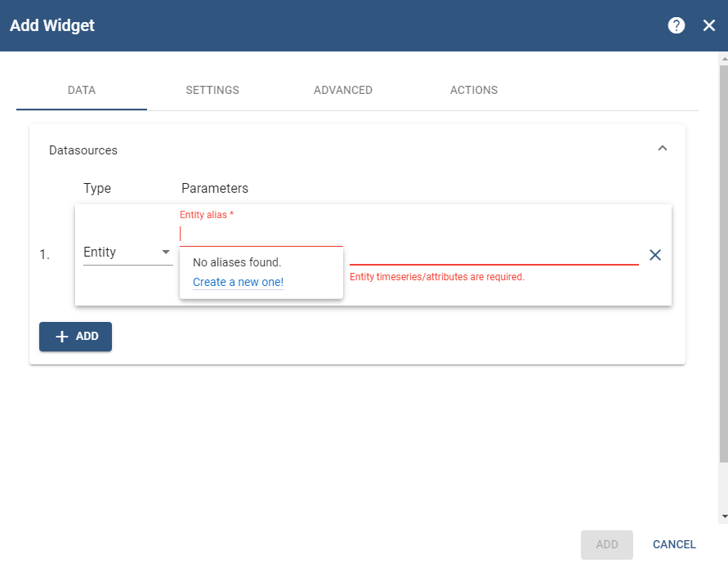Image resolution: width=728 pixels, height=563 pixels.
Task: Close the Add Widget dialog
Action: (708, 25)
